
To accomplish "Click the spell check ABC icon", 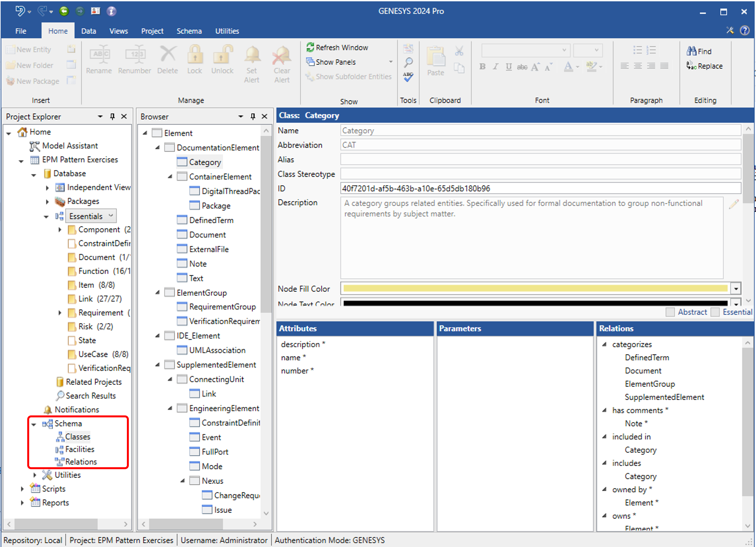I will [x=408, y=77].
